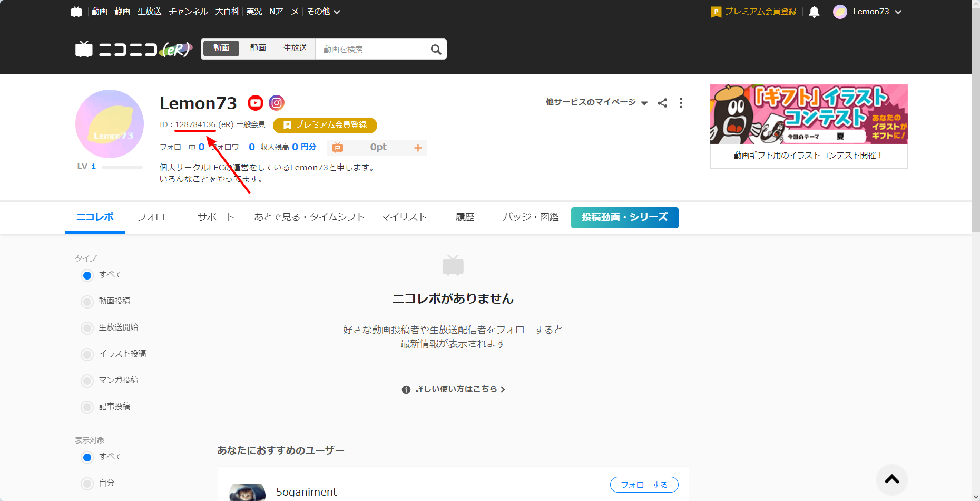This screenshot has height=501, width=980.
Task: Expand the その他 menu in top bar
Action: pyautogui.click(x=323, y=11)
